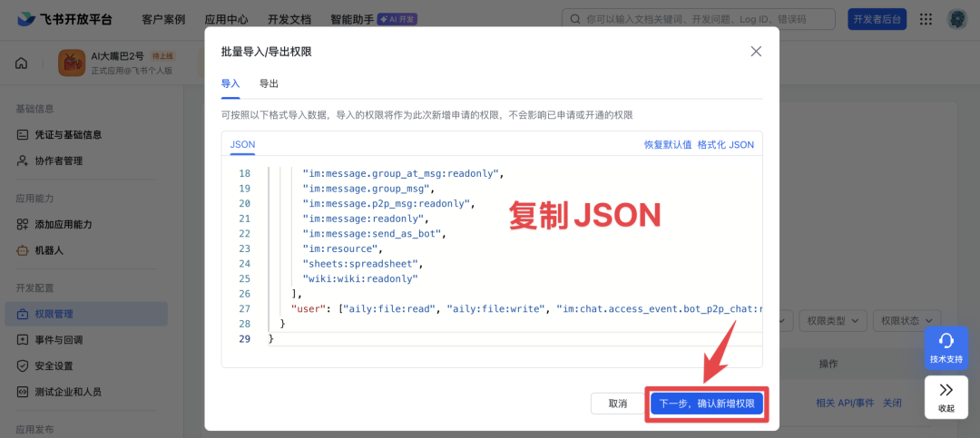Click the home icon in breadcrumb bar
980x438 pixels.
[22, 63]
